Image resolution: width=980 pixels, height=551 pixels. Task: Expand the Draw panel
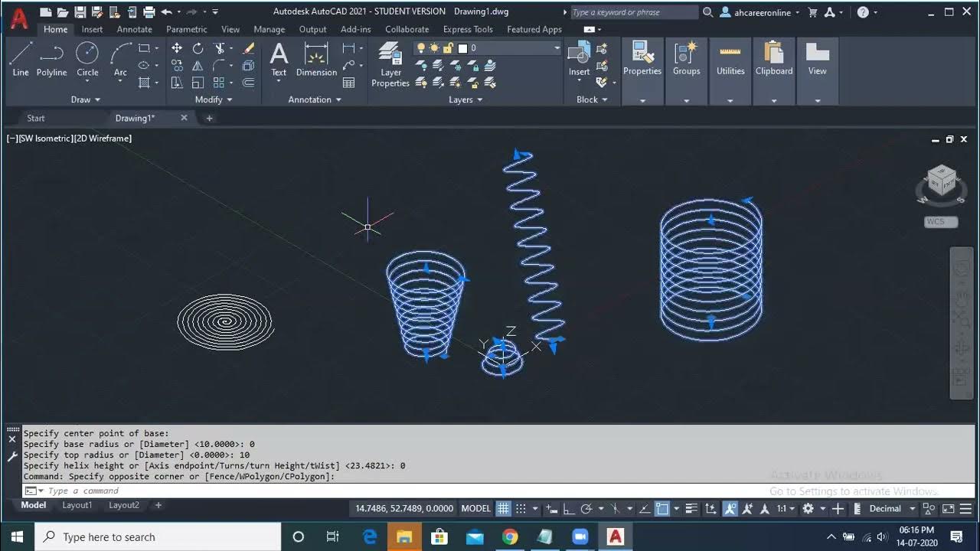[x=86, y=99]
